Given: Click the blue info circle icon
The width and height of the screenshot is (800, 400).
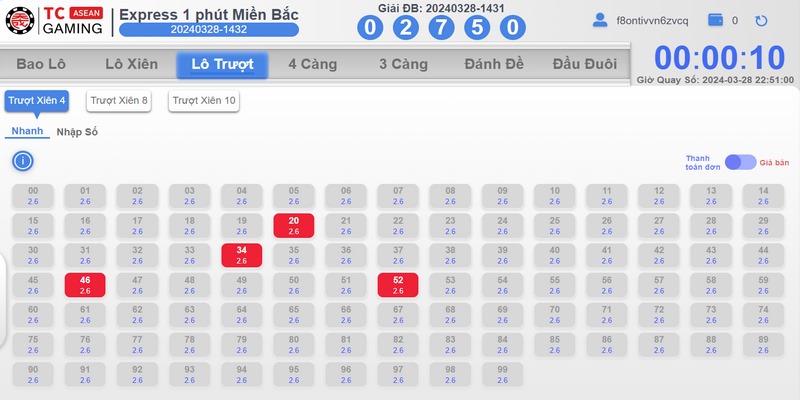Looking at the screenshot, I should 23,161.
